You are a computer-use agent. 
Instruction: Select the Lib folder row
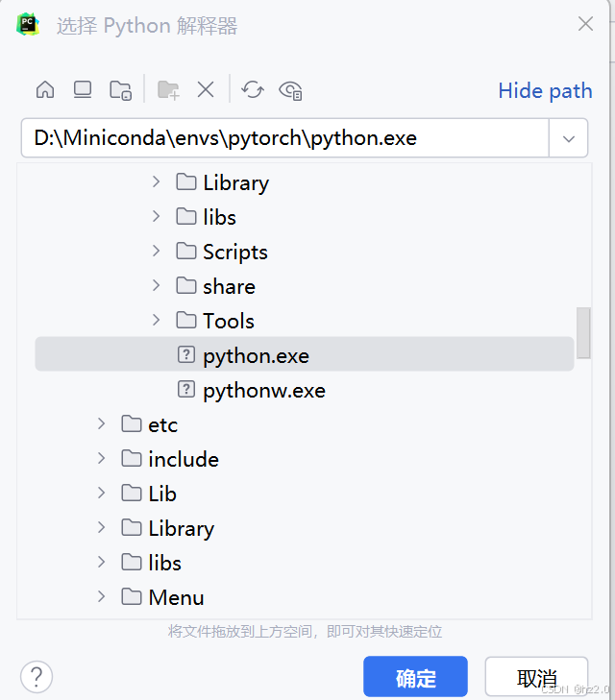305,493
